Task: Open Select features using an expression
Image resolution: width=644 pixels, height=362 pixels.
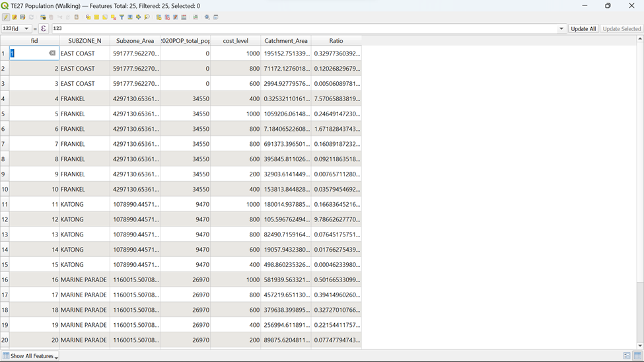Action: click(88, 17)
